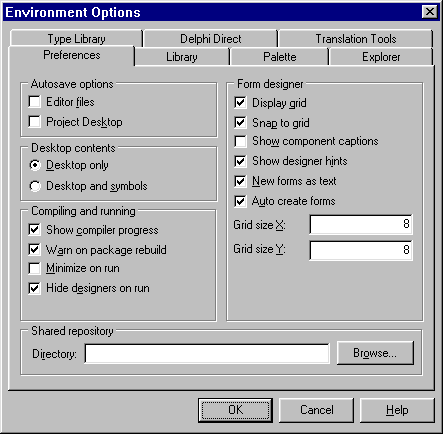Toggle New forms as text checkbox

click(240, 181)
